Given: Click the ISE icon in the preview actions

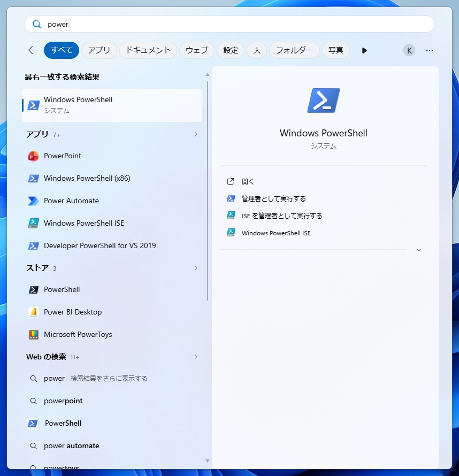Looking at the screenshot, I should point(231,233).
